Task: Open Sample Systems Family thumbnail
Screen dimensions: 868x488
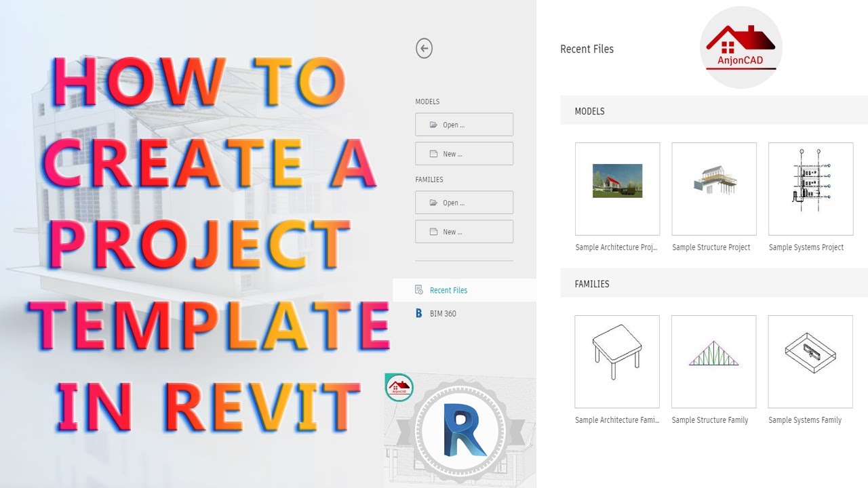Action: tap(810, 361)
